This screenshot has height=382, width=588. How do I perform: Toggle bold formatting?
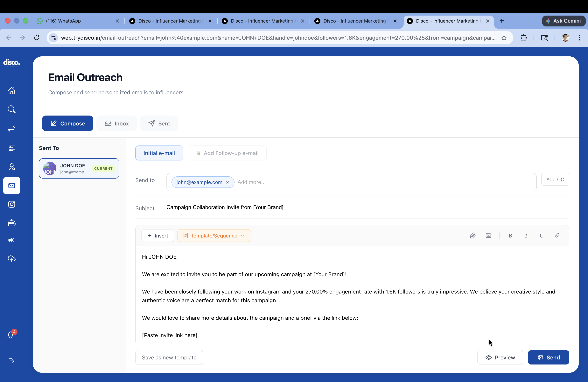pyautogui.click(x=510, y=236)
